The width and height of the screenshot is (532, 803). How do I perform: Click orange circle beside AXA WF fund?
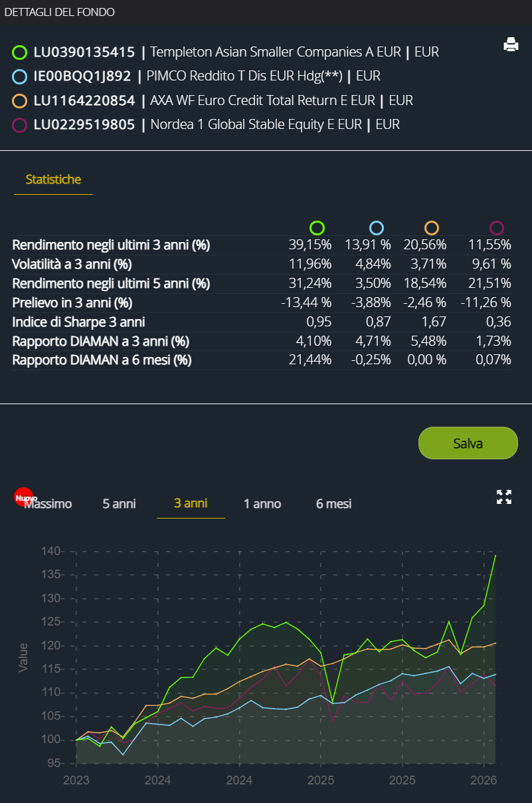click(x=20, y=101)
